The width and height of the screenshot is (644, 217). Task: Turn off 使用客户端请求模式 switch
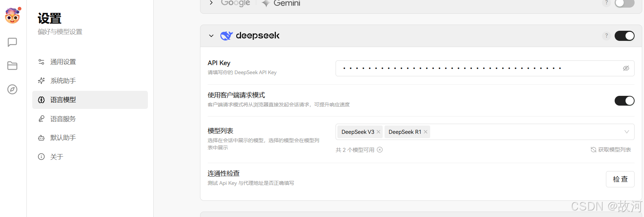[x=624, y=101]
